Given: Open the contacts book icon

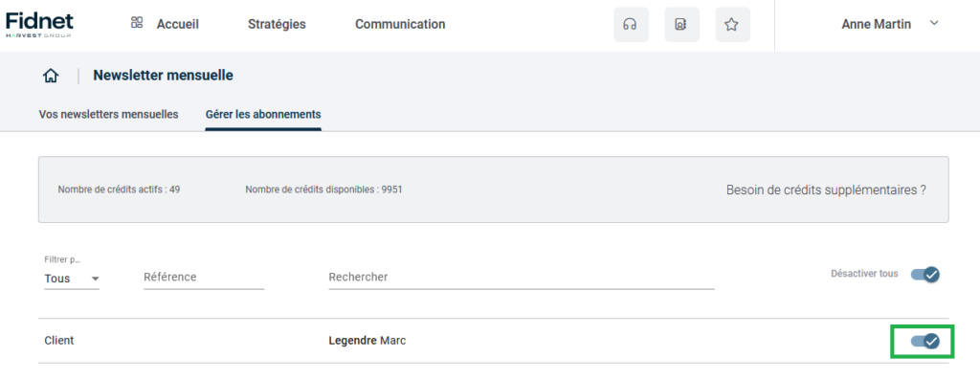Looking at the screenshot, I should coord(681,25).
